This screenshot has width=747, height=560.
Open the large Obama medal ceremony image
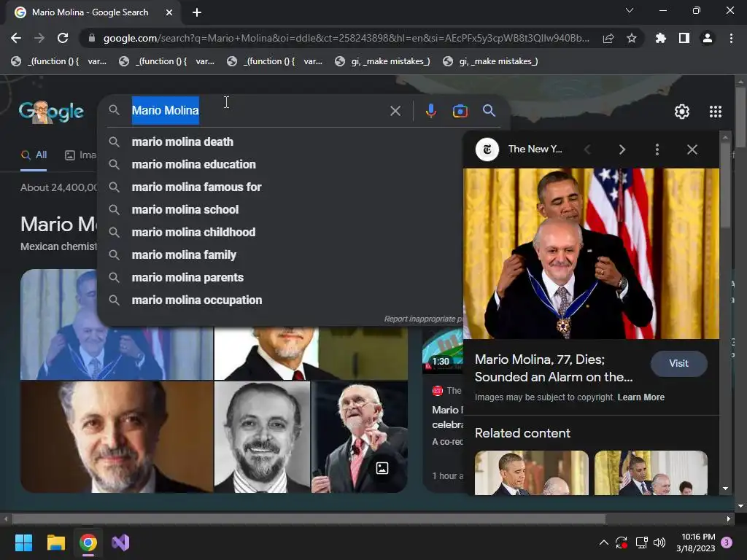591,254
